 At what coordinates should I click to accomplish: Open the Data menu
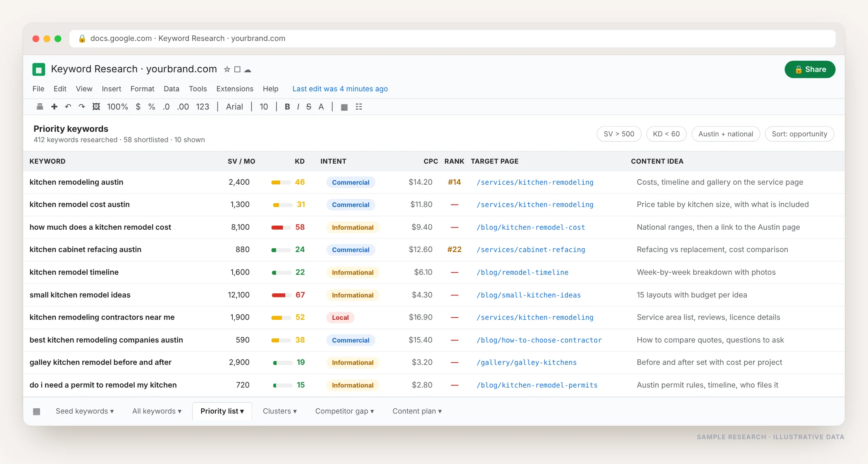172,89
